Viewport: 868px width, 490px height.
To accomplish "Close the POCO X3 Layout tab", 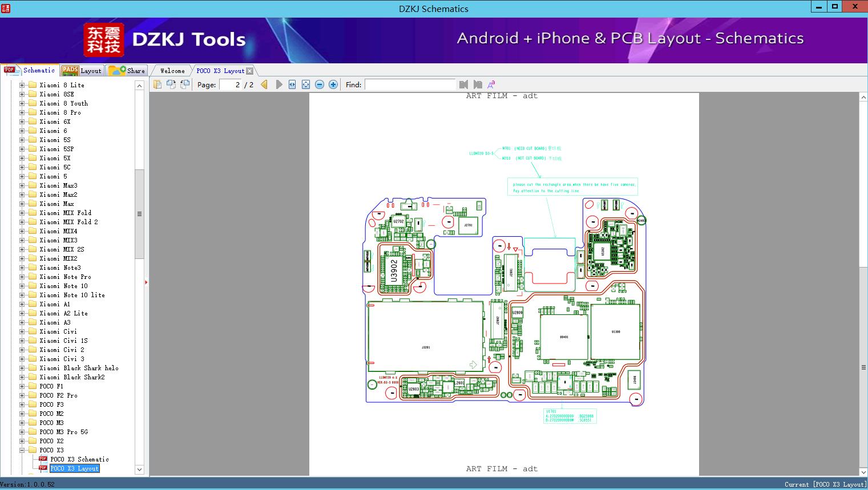I will click(x=249, y=71).
